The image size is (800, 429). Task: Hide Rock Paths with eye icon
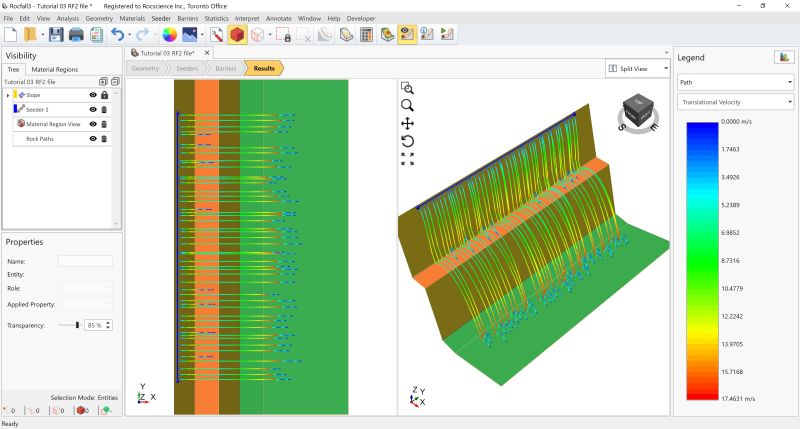(x=93, y=139)
